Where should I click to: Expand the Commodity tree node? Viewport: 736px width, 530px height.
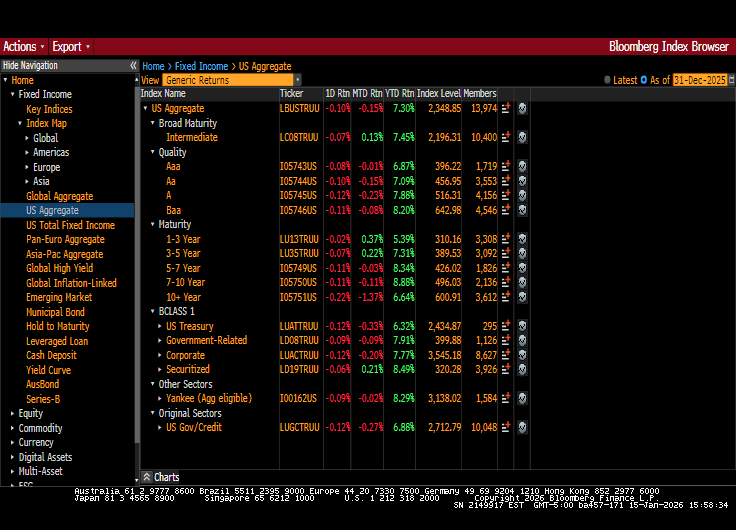tap(12, 428)
